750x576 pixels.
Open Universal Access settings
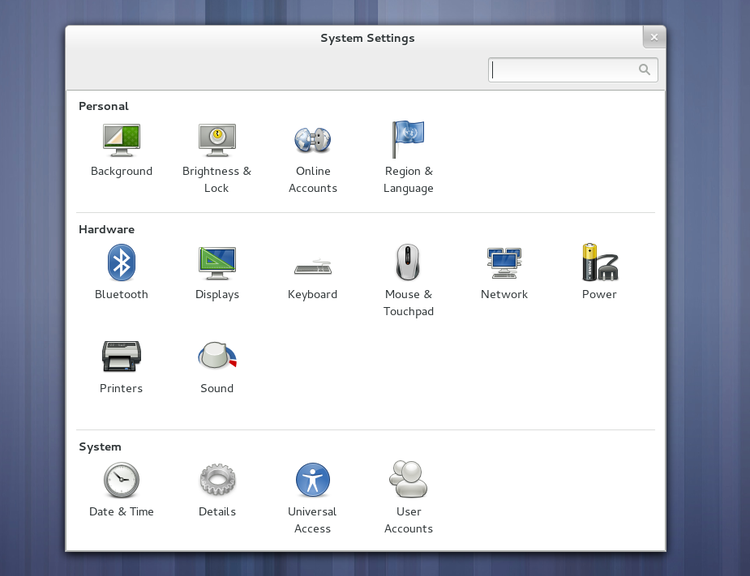tap(312, 481)
